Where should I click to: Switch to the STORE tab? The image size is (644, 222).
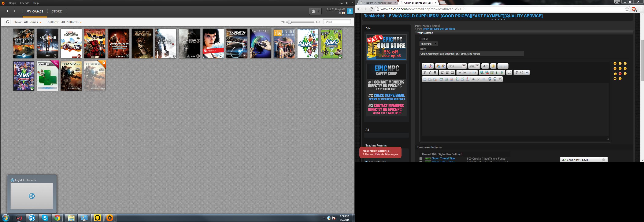(57, 11)
